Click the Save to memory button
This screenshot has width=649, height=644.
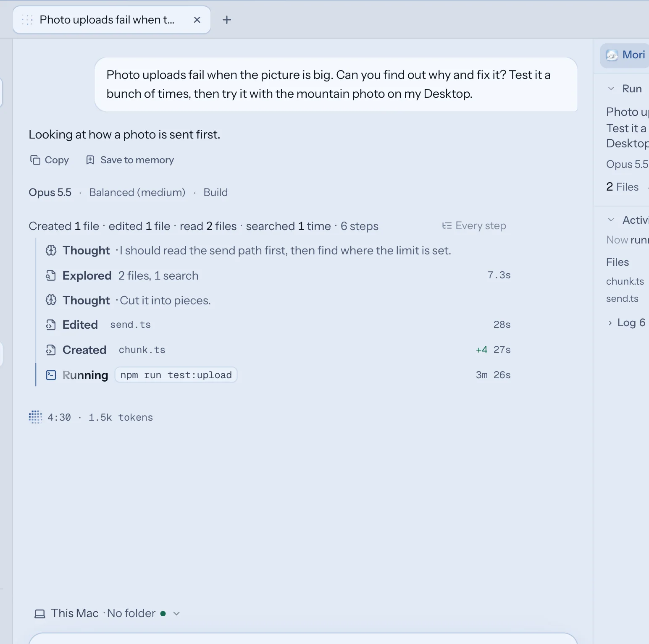pos(130,160)
